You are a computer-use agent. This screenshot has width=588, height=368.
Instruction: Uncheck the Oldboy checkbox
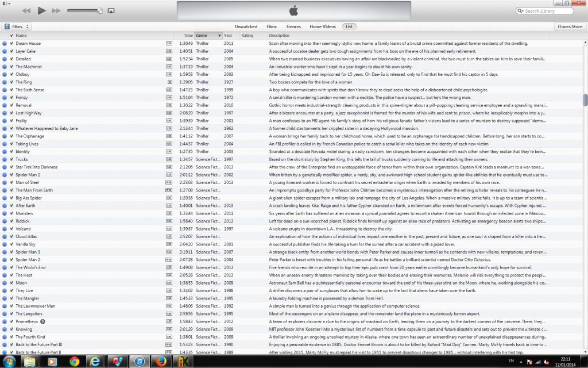point(11,74)
